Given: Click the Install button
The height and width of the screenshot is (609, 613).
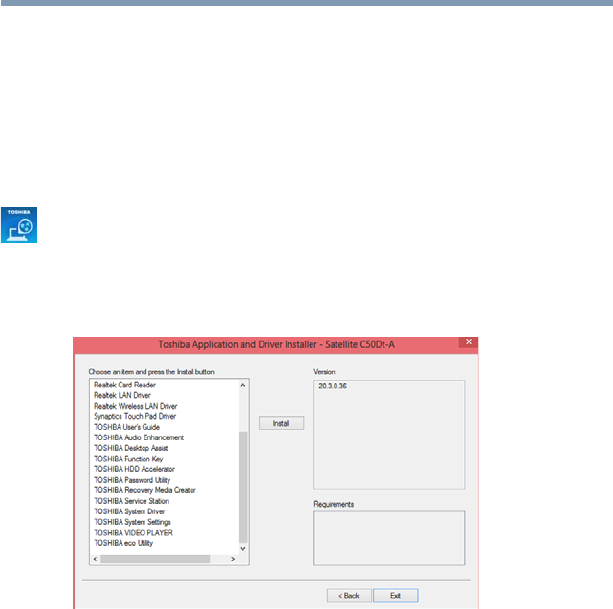Looking at the screenshot, I should (x=281, y=423).
